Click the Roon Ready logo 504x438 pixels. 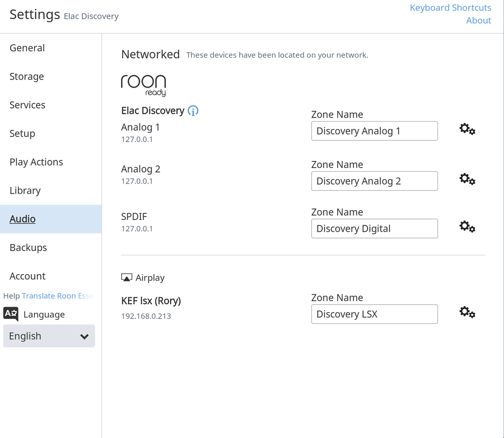tap(143, 86)
